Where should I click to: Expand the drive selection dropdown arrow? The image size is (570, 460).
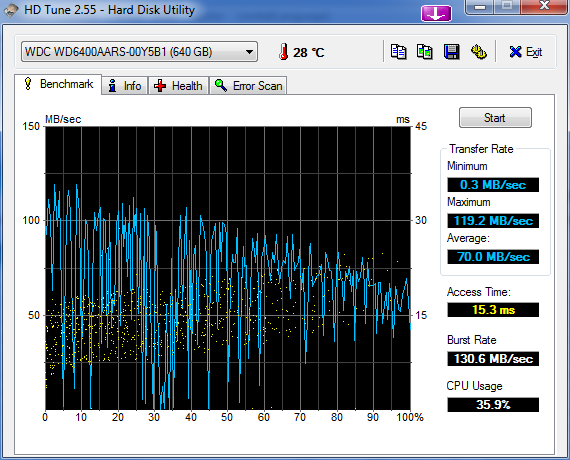tap(249, 52)
